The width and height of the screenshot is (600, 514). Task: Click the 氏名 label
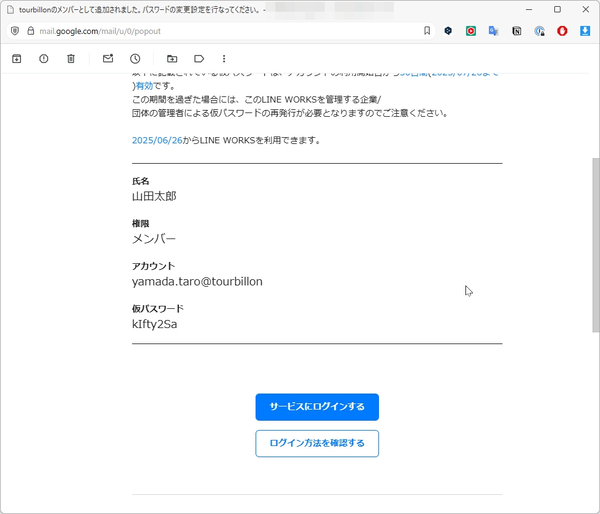[140, 181]
